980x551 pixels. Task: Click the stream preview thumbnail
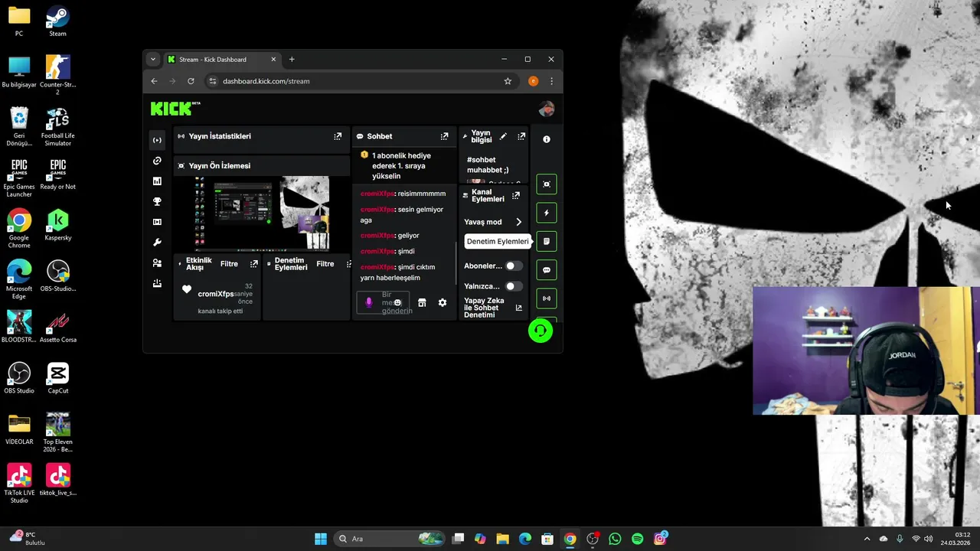(261, 213)
